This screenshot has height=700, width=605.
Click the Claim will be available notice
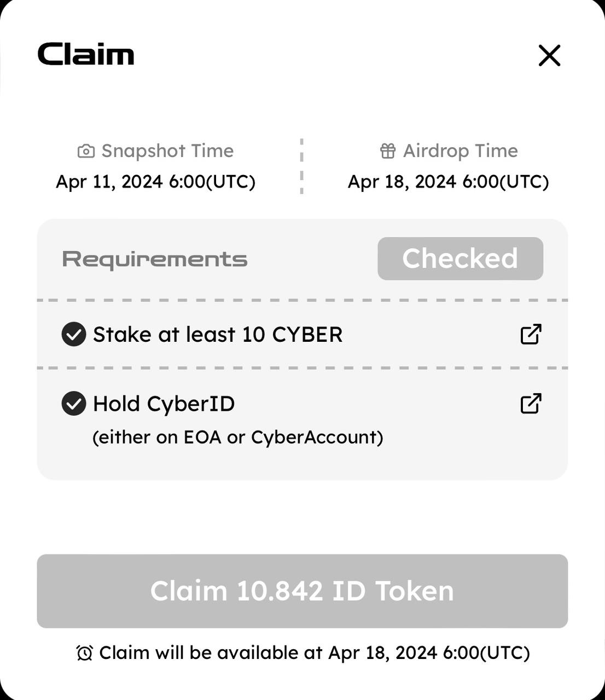314,652
